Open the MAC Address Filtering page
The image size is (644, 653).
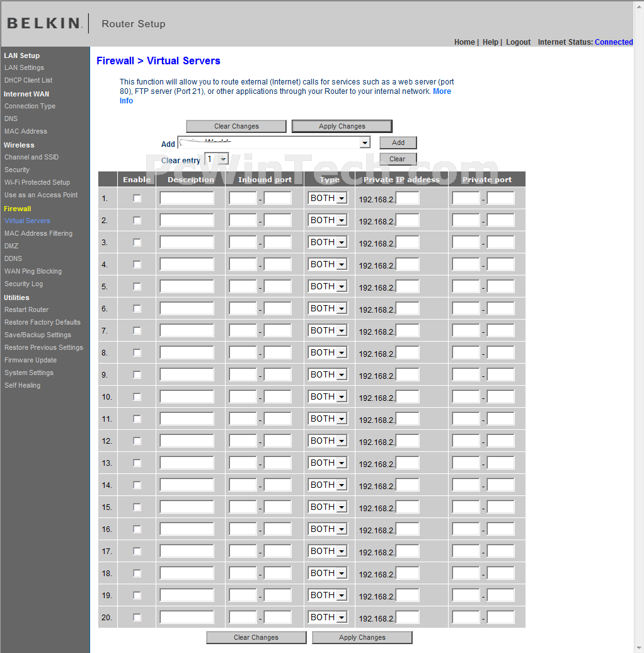pyautogui.click(x=38, y=234)
